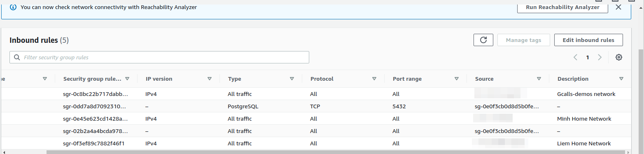
Task: Dismiss the Reachability Analyzer banner
Action: (x=618, y=7)
